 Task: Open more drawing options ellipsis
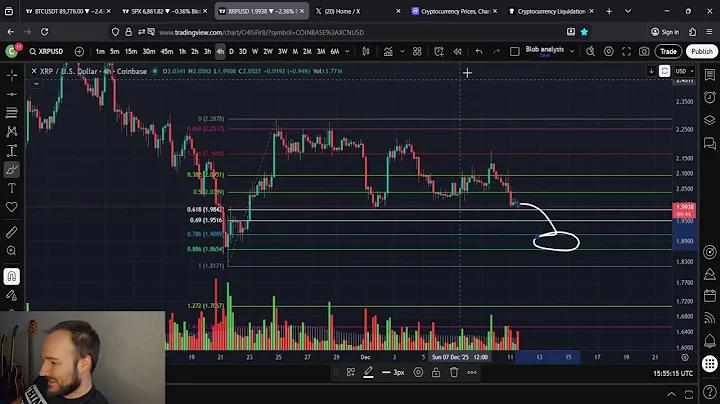point(472,372)
